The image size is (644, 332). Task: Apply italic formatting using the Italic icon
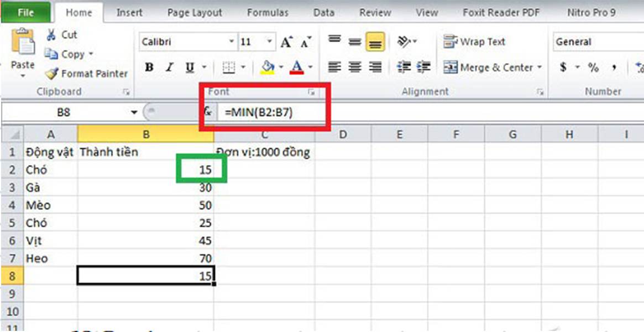pyautogui.click(x=169, y=68)
